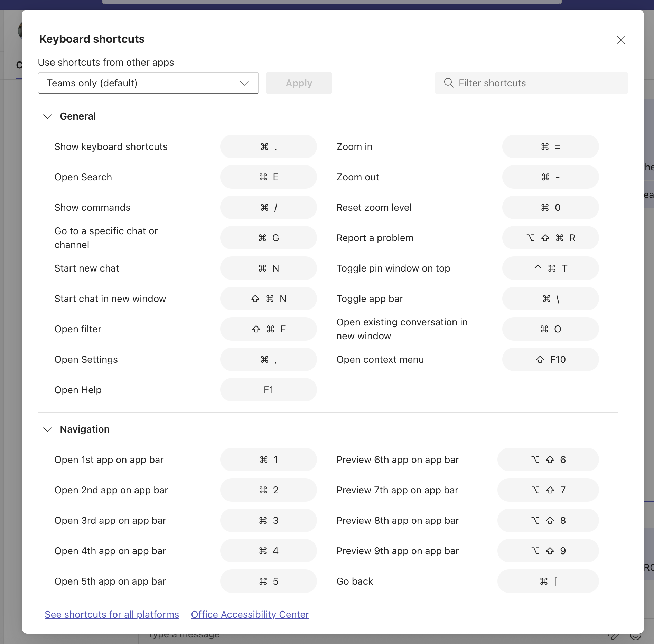The image size is (654, 644).
Task: Click the ⌘ , shortcut pill
Action: pos(268,359)
